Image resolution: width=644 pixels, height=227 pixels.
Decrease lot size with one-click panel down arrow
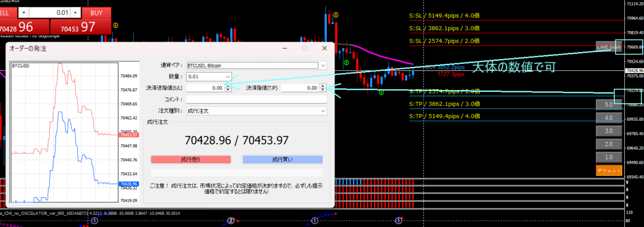pos(25,12)
